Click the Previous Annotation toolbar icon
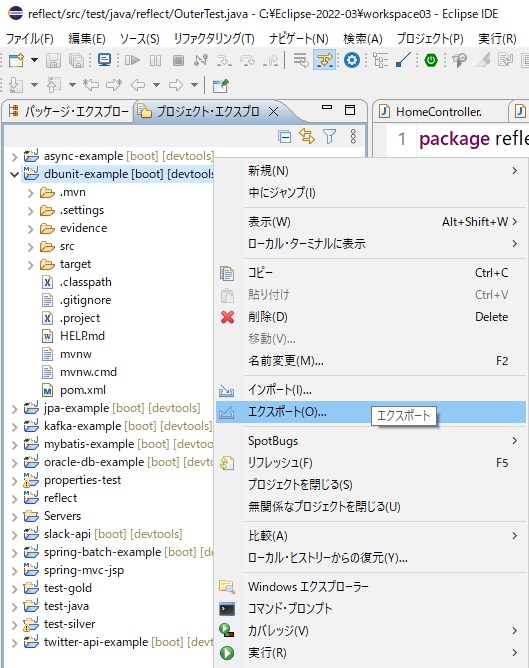This screenshot has height=668, width=529. point(54,85)
